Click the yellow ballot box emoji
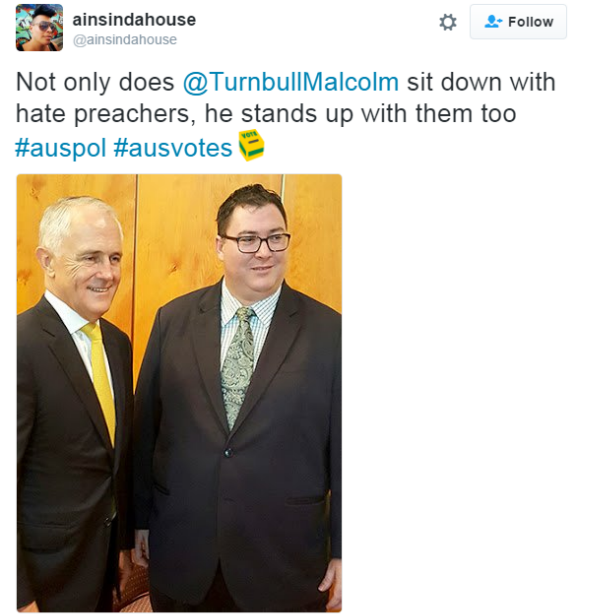Viewport: 590px width, 615px height. 251,146
